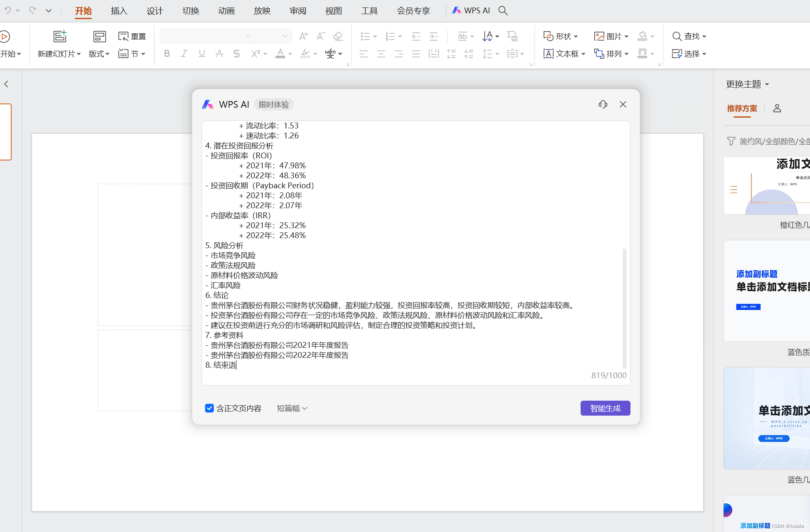The height and width of the screenshot is (532, 810).
Task: Switch to the 审阅 ribbon tab
Action: coord(298,11)
